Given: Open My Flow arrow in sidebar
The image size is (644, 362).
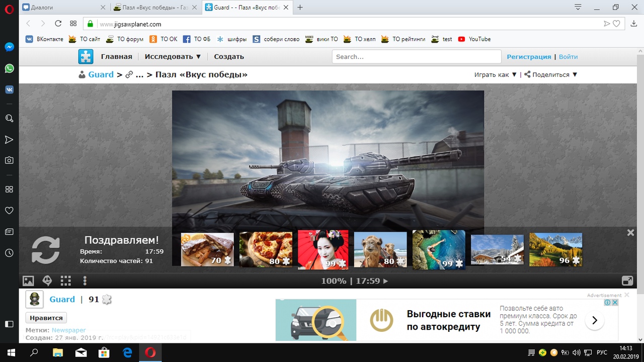Looking at the screenshot, I should pos(9,139).
